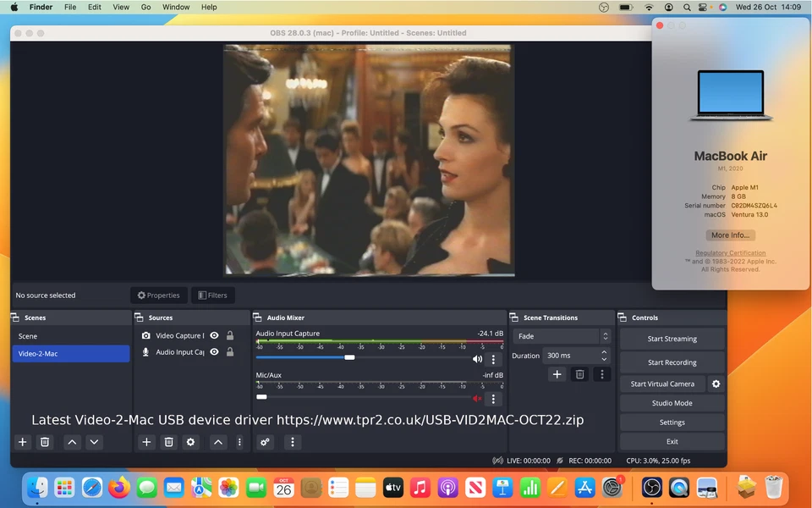Open advanced audio properties via the mixer gear icon
This screenshot has height=508, width=812.
coord(264,441)
